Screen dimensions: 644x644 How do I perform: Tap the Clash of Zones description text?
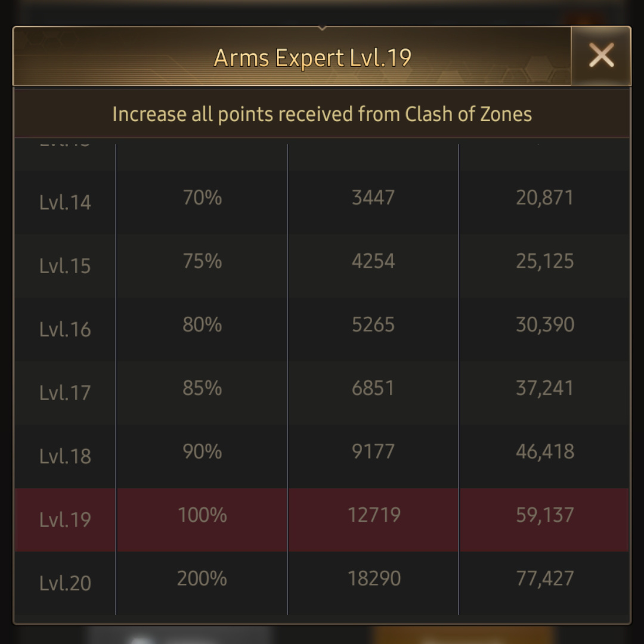(322, 114)
